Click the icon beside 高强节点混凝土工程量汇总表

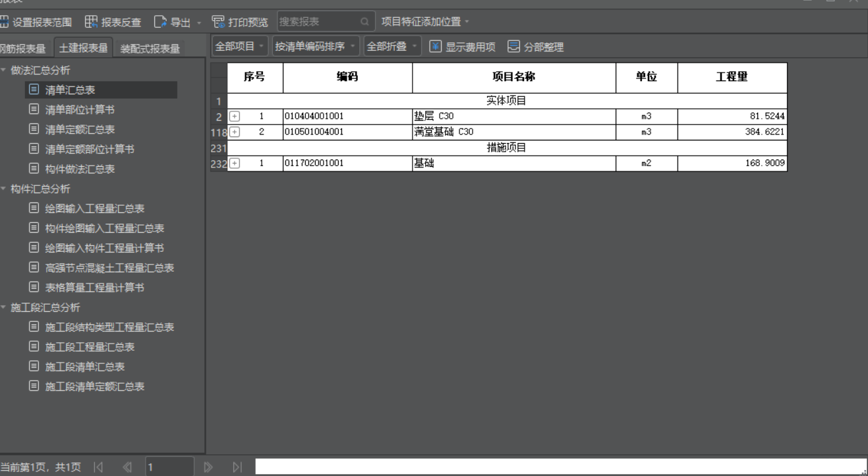pyautogui.click(x=34, y=268)
